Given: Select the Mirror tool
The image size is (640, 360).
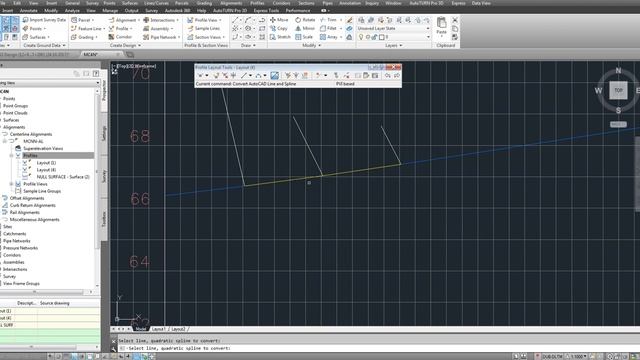Looking at the screenshot, I should pyautogui.click(x=305, y=29).
